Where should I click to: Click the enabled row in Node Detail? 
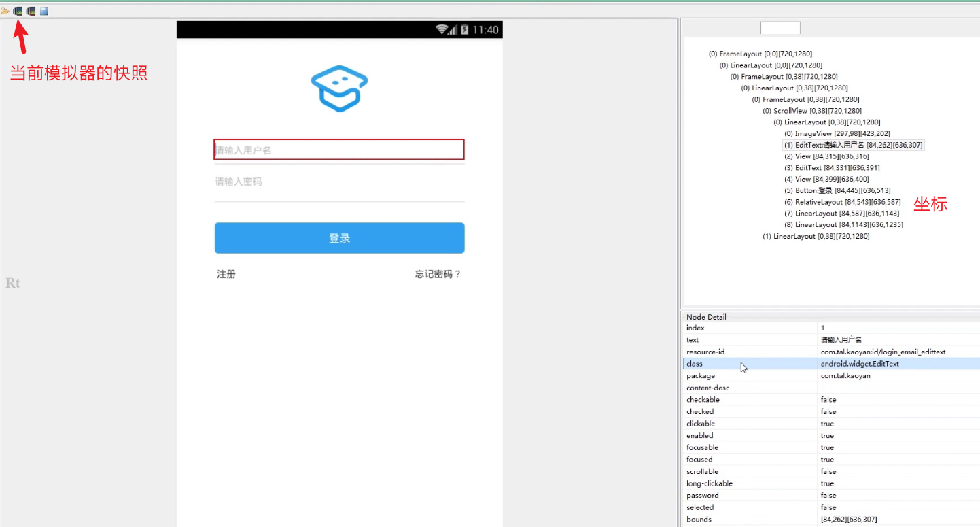pyautogui.click(x=830, y=435)
